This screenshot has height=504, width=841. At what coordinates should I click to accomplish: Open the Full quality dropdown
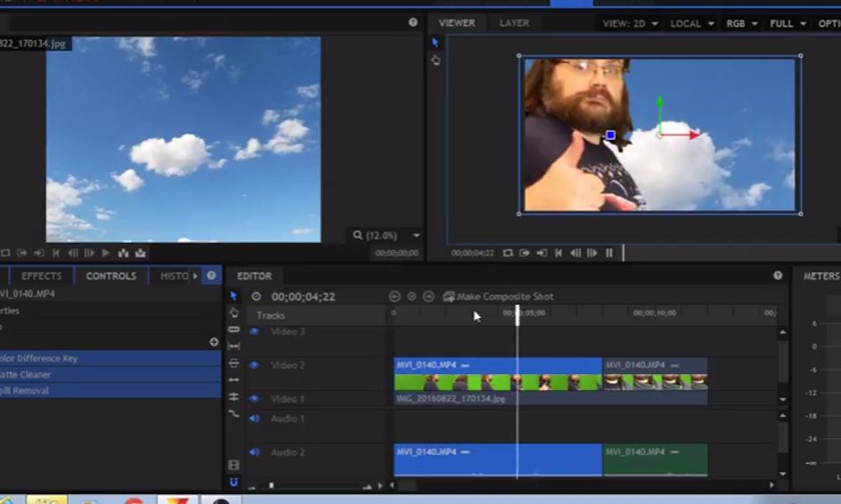[x=788, y=23]
